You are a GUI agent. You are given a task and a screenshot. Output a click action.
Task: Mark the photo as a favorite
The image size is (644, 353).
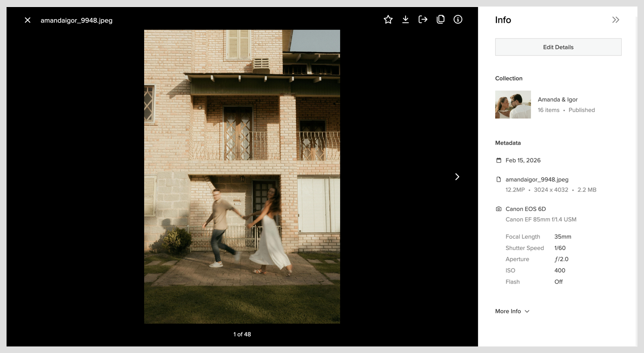388,19
